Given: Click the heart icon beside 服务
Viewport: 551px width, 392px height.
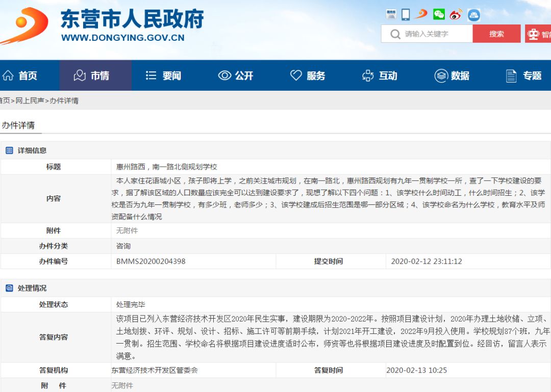Looking at the screenshot, I should (x=296, y=75).
